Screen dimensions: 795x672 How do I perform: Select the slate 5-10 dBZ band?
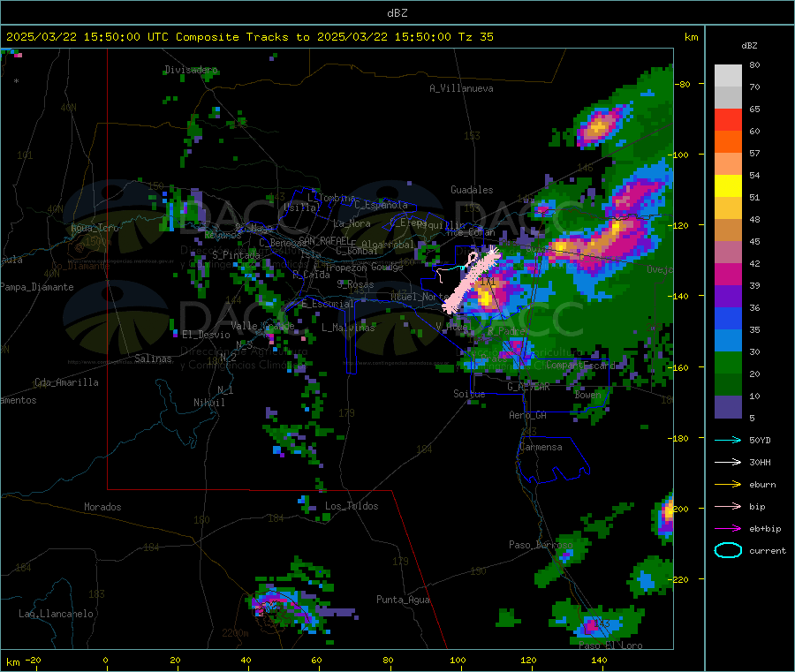[728, 407]
